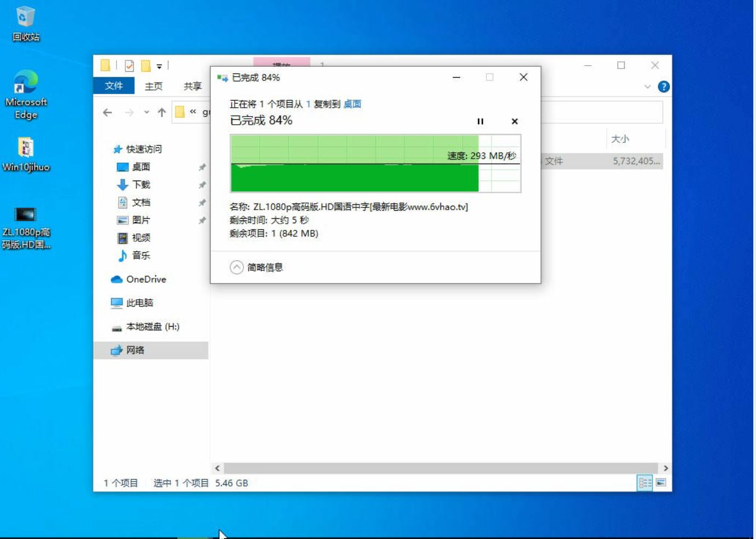Image resolution: width=756 pixels, height=539 pixels.
Task: Open the Win10jihuo desktop archive
Action: (x=26, y=154)
